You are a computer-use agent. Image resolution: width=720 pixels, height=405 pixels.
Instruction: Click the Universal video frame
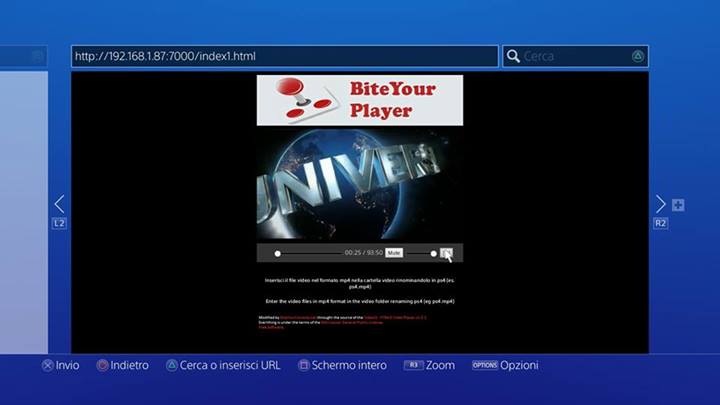coord(360,184)
